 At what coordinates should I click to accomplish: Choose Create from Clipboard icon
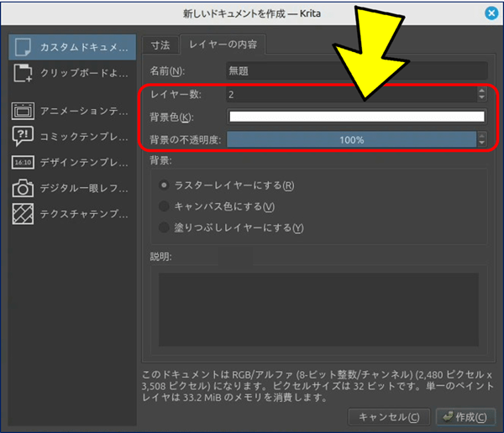(x=23, y=74)
